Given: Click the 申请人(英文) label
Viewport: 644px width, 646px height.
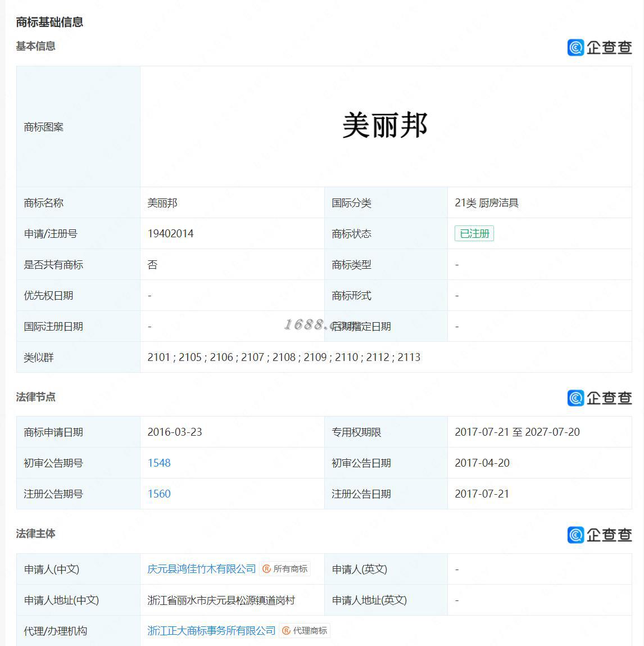Looking at the screenshot, I should pyautogui.click(x=360, y=569).
